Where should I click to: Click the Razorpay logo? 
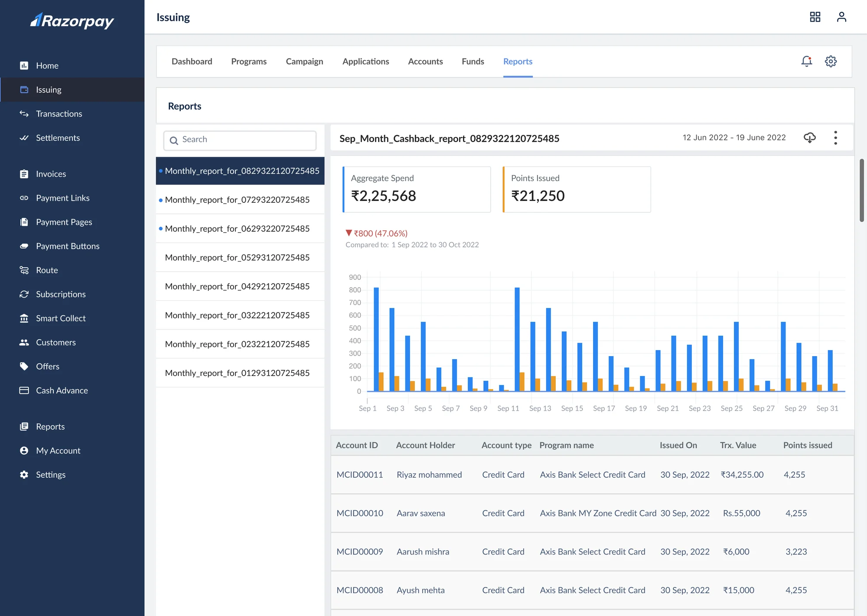[72, 20]
